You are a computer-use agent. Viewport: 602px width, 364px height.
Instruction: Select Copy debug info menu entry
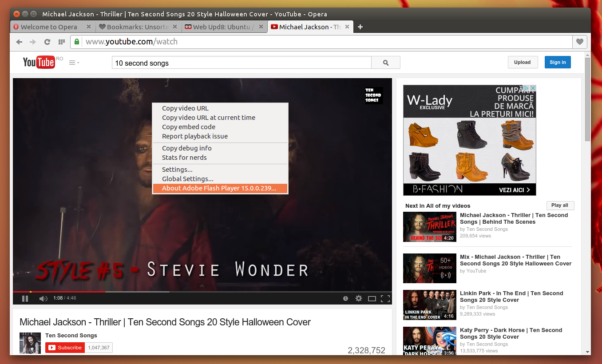point(220,148)
